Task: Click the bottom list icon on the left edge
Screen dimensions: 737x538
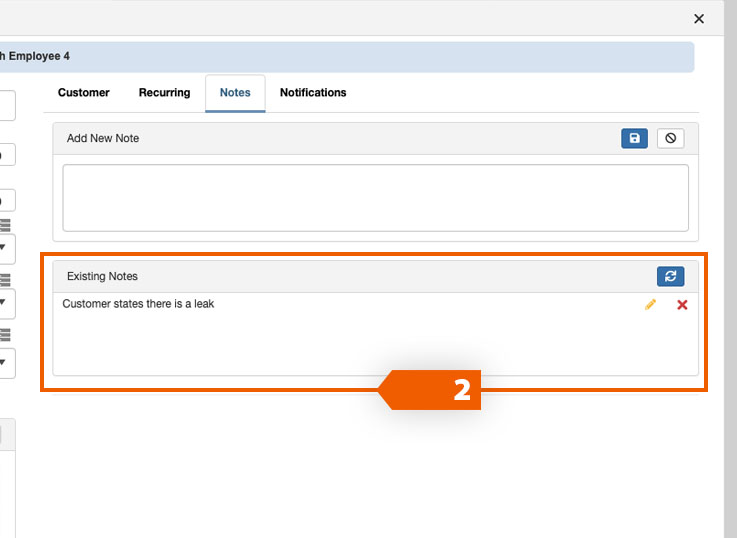Action: pos(5,335)
